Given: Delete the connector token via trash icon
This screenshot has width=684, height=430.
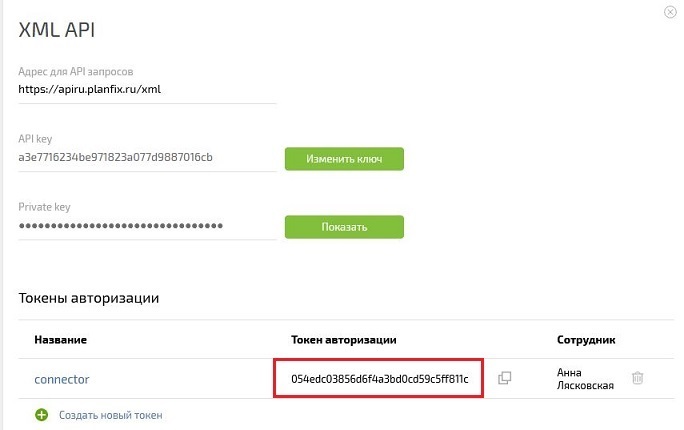Looking at the screenshot, I should [x=637, y=378].
